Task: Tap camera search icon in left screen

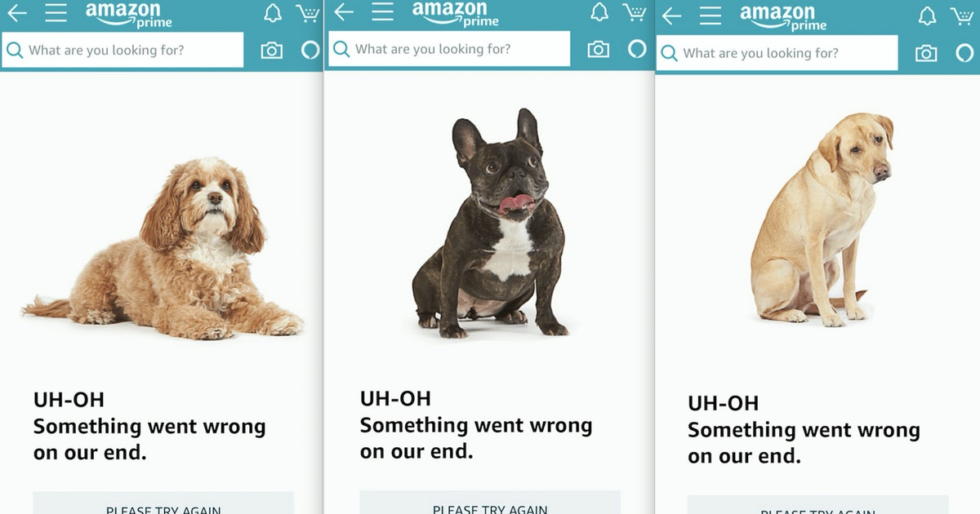Action: [272, 51]
